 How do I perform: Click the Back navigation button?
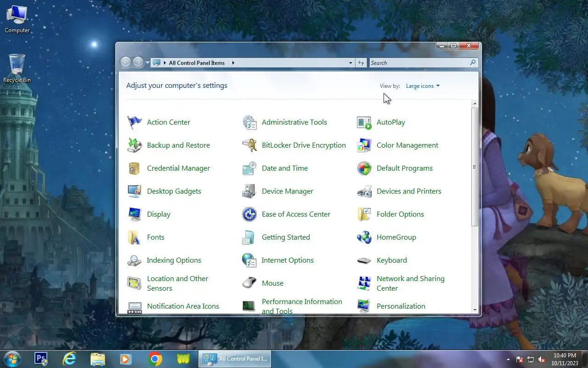(125, 62)
